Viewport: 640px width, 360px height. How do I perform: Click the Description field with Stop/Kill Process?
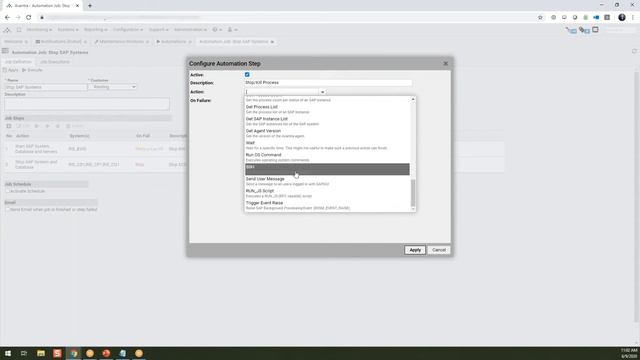[x=328, y=82]
